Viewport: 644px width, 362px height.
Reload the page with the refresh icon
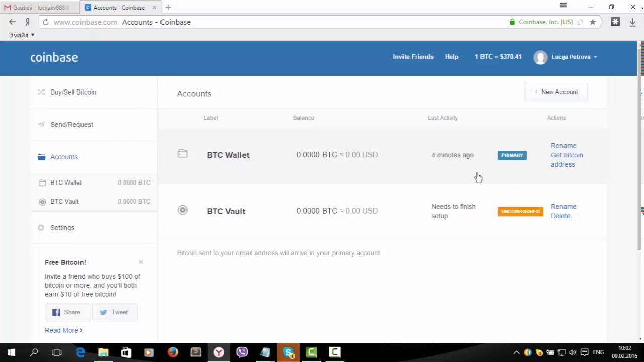45,22
